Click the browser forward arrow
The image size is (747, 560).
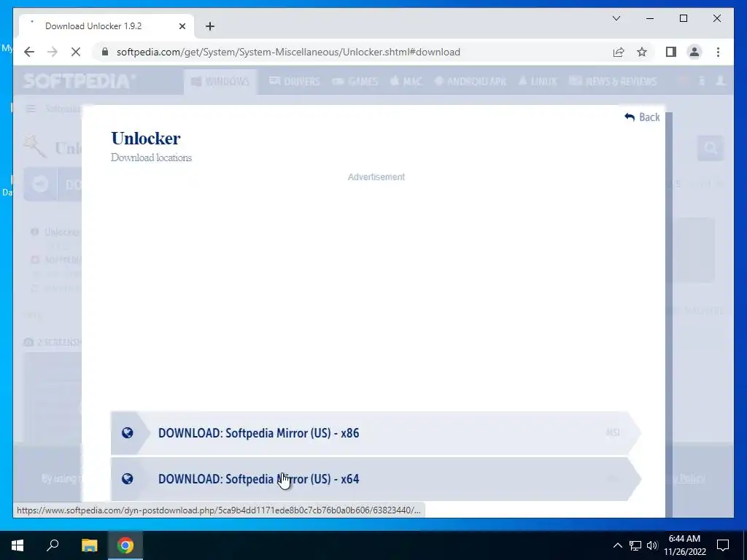[x=52, y=52]
